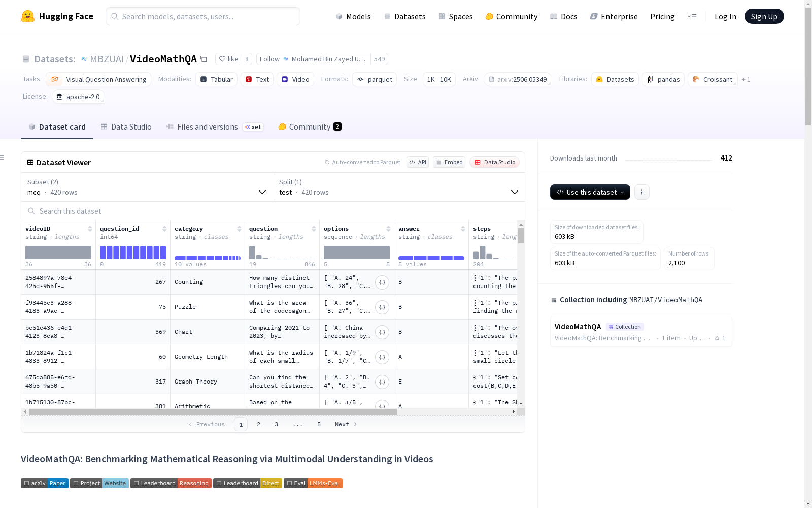Click the Embed button
The height and width of the screenshot is (508, 812).
(449, 162)
